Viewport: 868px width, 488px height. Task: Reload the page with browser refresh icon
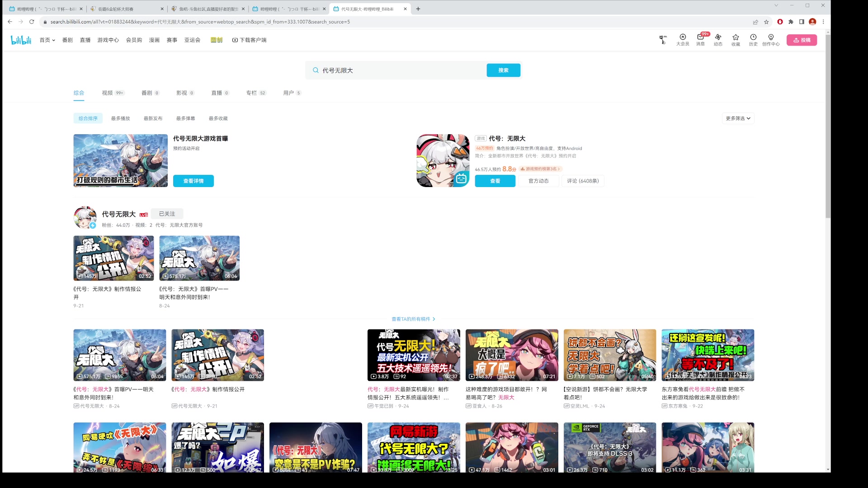(32, 22)
